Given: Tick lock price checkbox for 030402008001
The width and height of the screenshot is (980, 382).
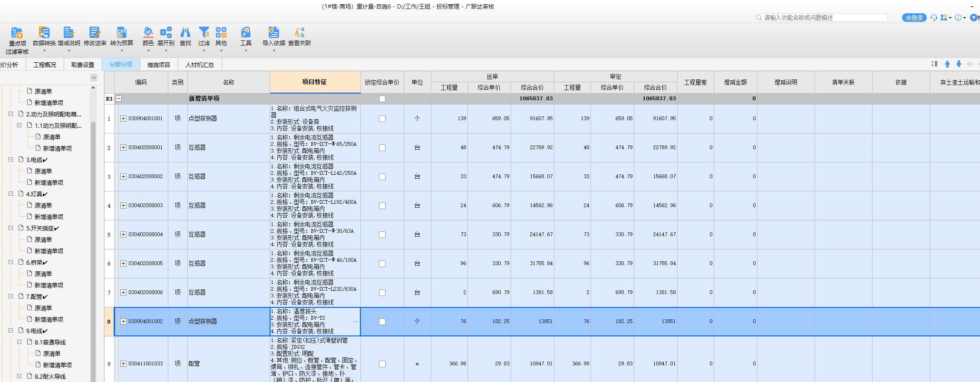Looking at the screenshot, I should coord(382,148).
